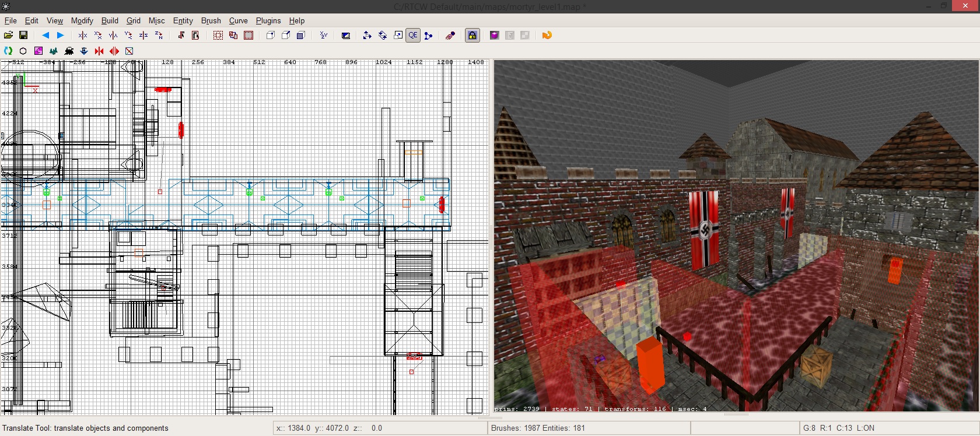The height and width of the screenshot is (436, 980).
Task: Click the blue drop-entity arrow icon
Action: click(84, 51)
